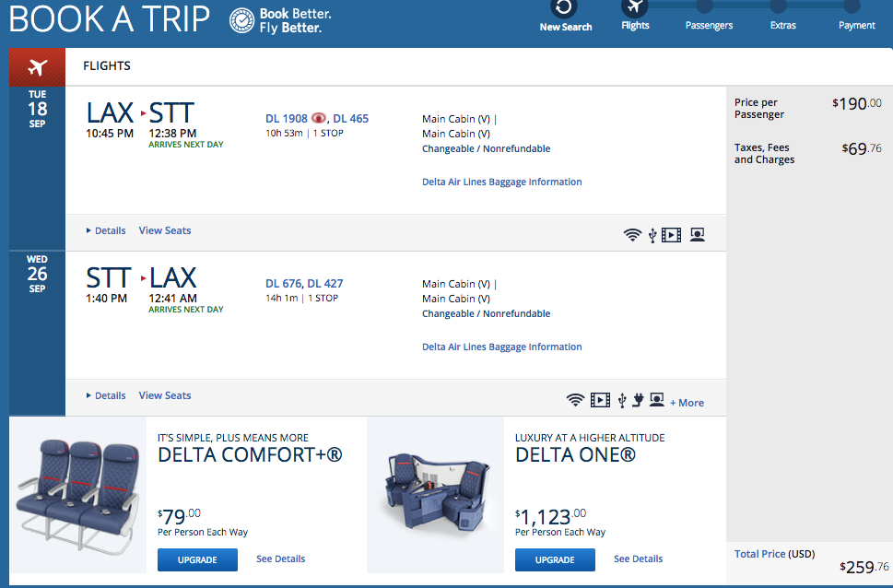Click the Wi-Fi icon on the STT to LAX flight

[x=575, y=400]
